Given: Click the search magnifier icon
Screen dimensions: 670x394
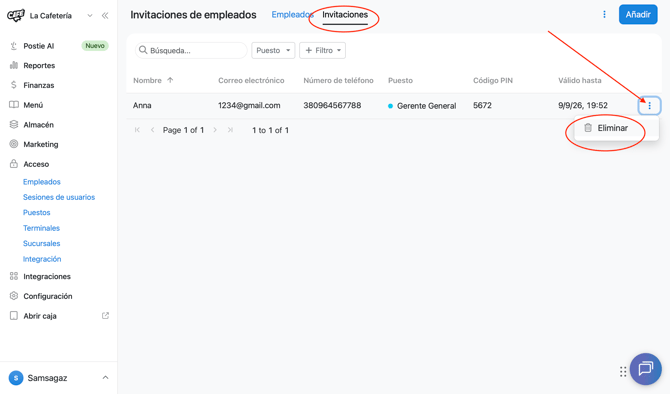Looking at the screenshot, I should click(143, 50).
